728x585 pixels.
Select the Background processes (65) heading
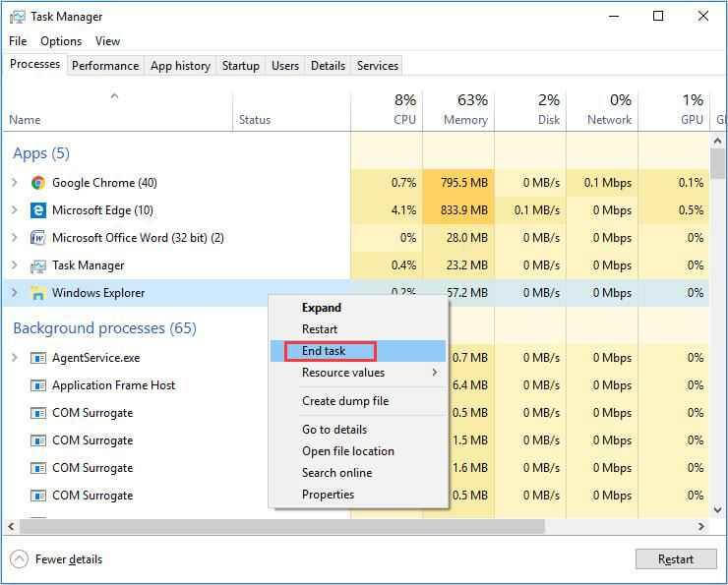coord(105,328)
